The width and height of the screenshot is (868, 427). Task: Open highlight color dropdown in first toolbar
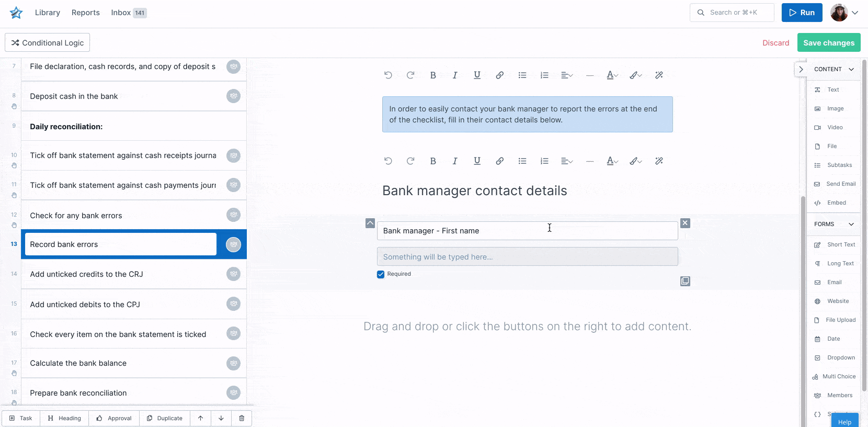coord(636,75)
